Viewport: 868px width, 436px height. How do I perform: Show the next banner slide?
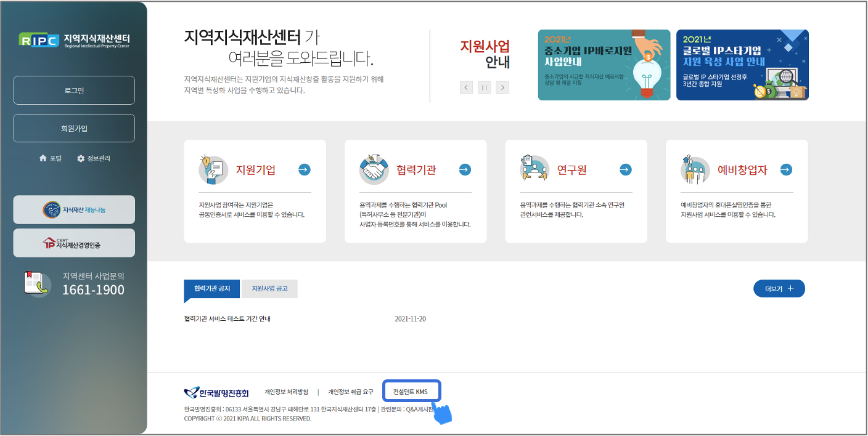click(x=502, y=87)
